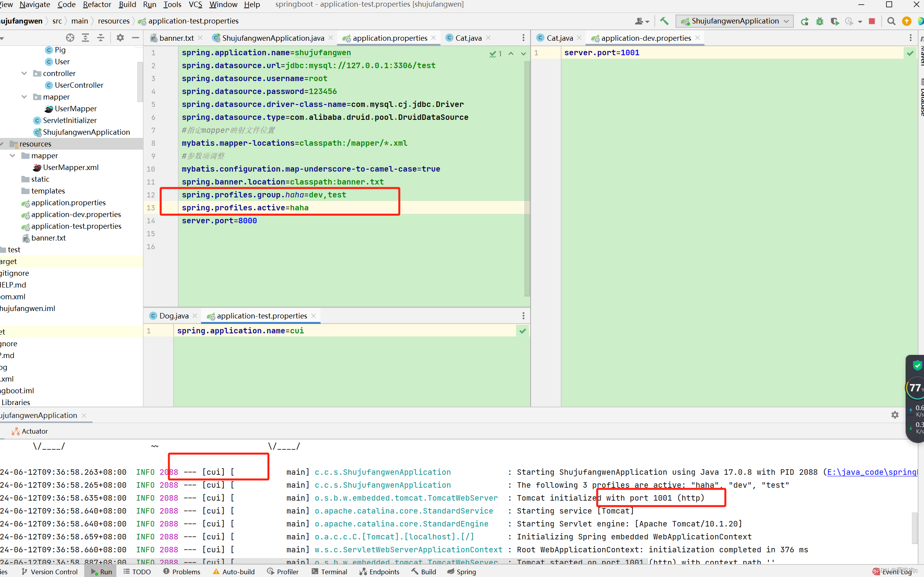Click the Actuator icon in run panel
The image size is (924, 577).
[14, 431]
